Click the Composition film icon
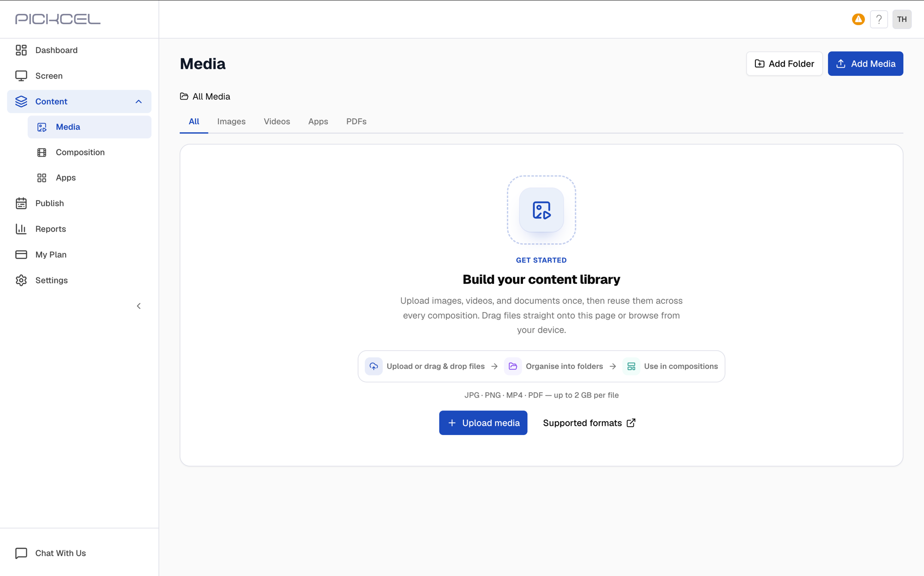 tap(42, 153)
